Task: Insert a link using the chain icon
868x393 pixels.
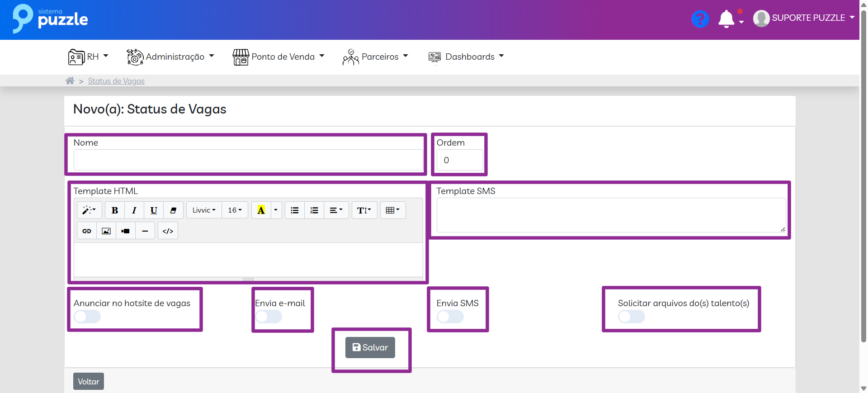Action: [x=87, y=231]
